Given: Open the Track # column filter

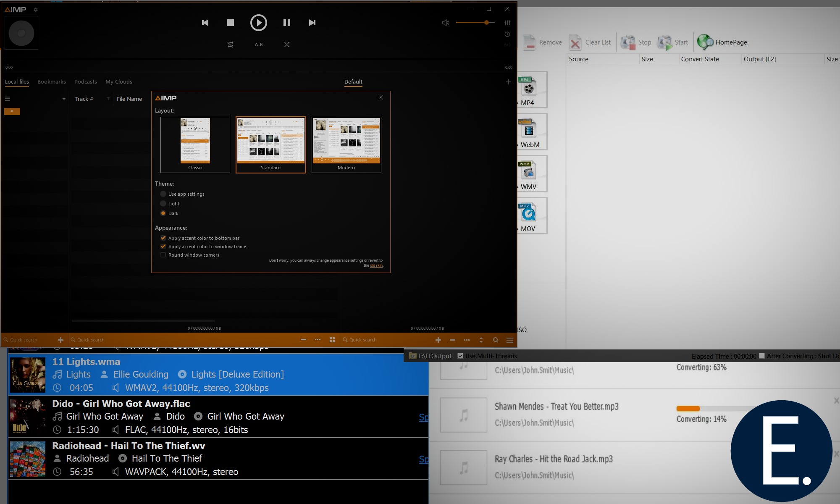Looking at the screenshot, I should [x=108, y=99].
